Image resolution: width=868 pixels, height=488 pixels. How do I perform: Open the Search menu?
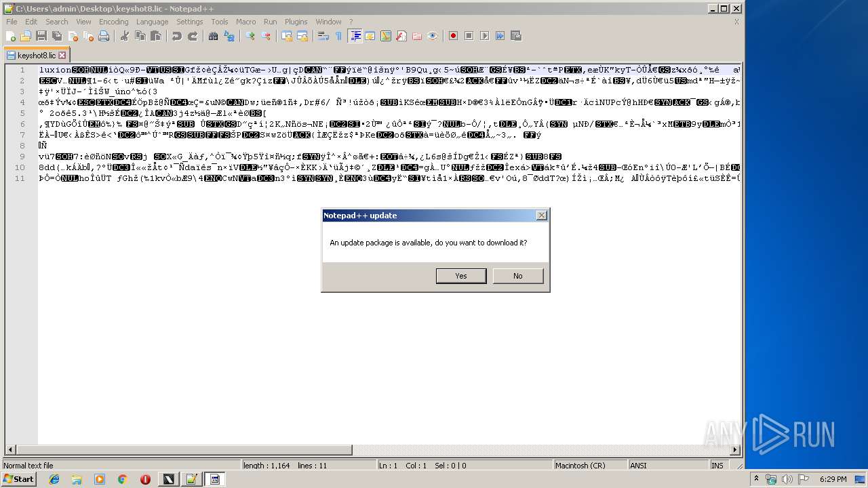[57, 22]
